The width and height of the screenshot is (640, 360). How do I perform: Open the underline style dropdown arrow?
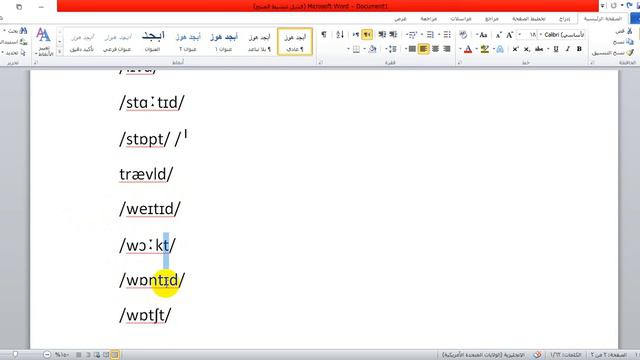point(548,49)
